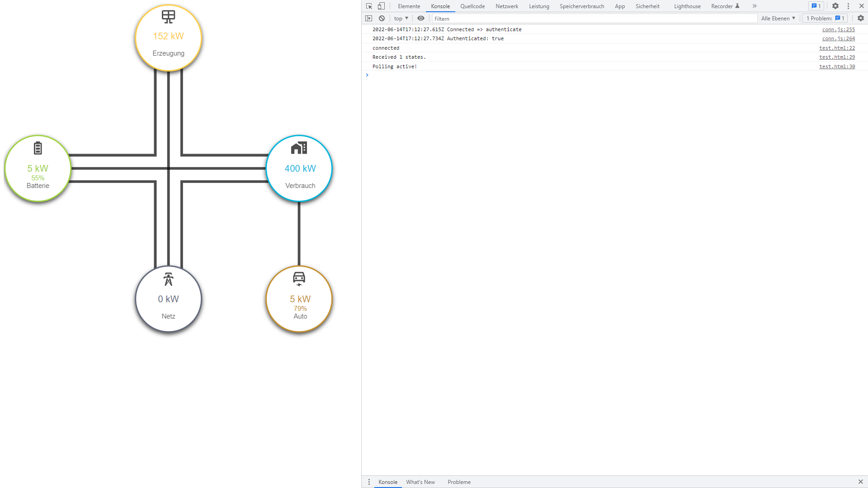This screenshot has width=868, height=488.
Task: Click the Verbrauch label
Action: tap(300, 186)
